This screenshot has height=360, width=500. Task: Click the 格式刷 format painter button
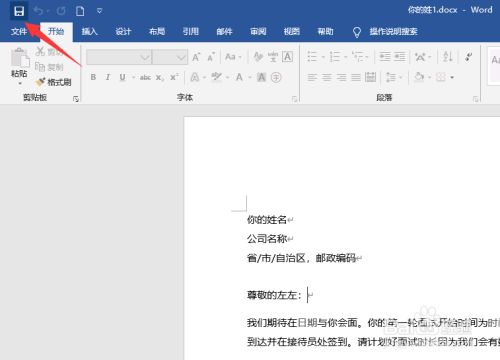click(54, 82)
